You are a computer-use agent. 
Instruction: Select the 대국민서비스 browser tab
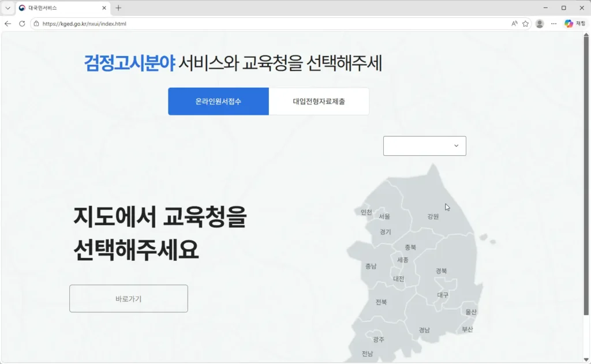[62, 8]
